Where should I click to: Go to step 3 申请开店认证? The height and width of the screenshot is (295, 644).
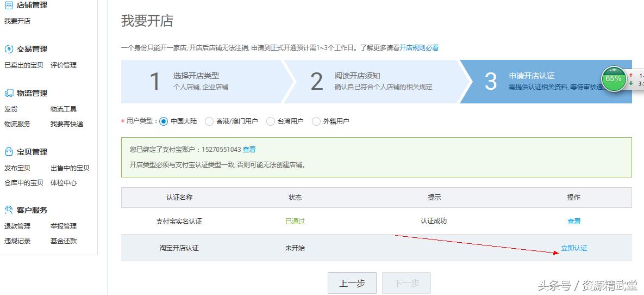[546, 82]
